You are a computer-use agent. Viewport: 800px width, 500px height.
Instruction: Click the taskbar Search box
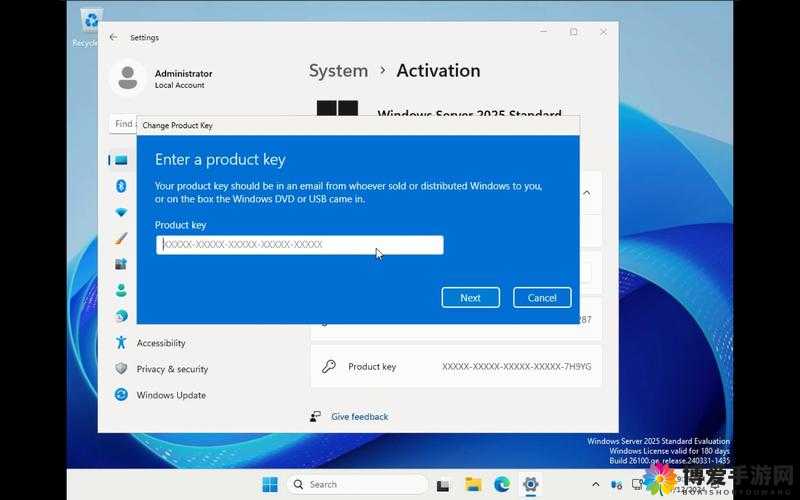pyautogui.click(x=357, y=484)
